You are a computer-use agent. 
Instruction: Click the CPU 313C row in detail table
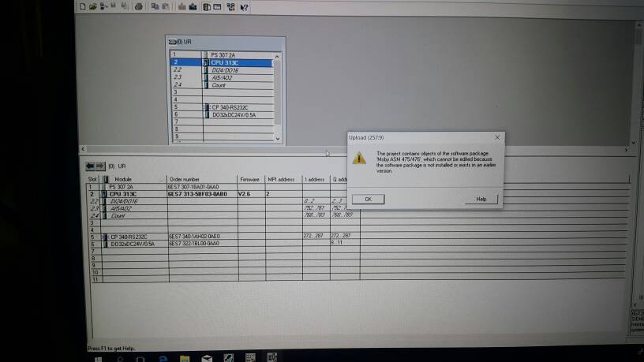tap(224, 194)
